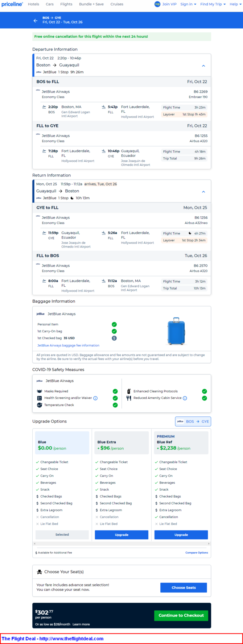Click the green check for Temperature Check
243x644 pixels.
coord(115,405)
